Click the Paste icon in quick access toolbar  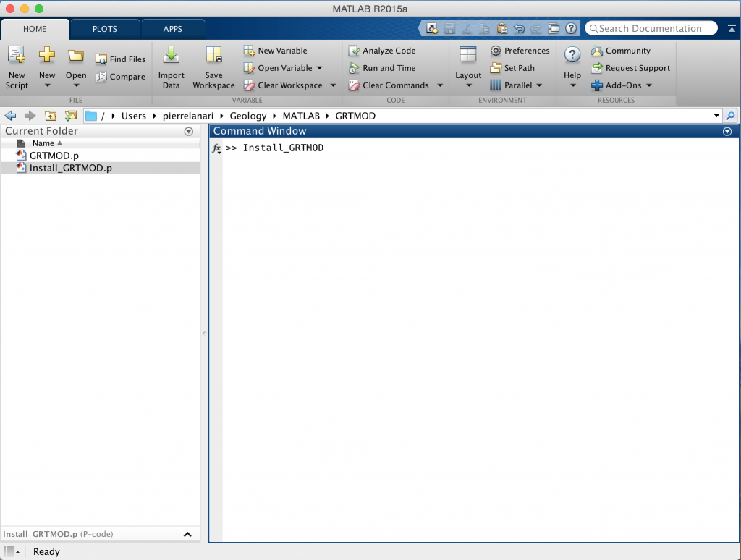point(502,29)
